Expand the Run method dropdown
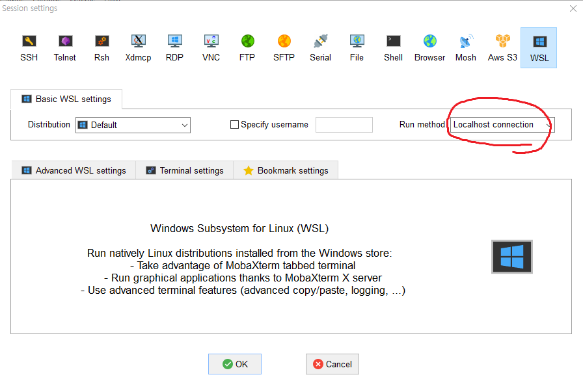The image size is (583, 392). [x=502, y=124]
